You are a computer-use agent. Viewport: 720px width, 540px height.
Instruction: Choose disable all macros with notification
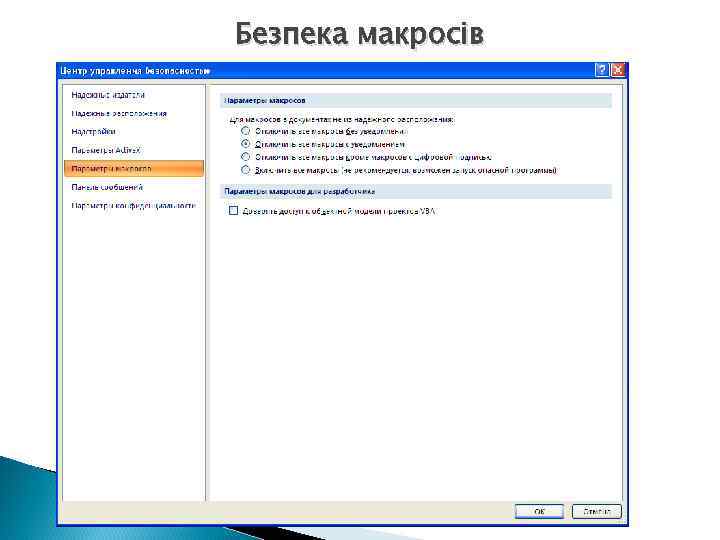tap(246, 144)
